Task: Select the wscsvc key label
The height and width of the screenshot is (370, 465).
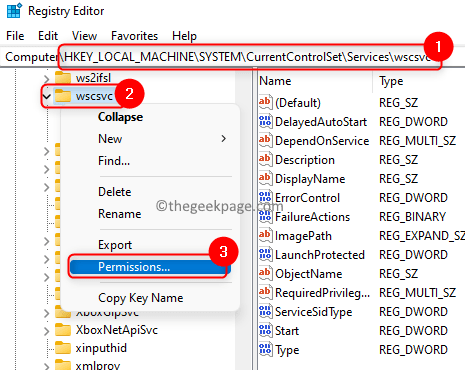Action: 94,96
